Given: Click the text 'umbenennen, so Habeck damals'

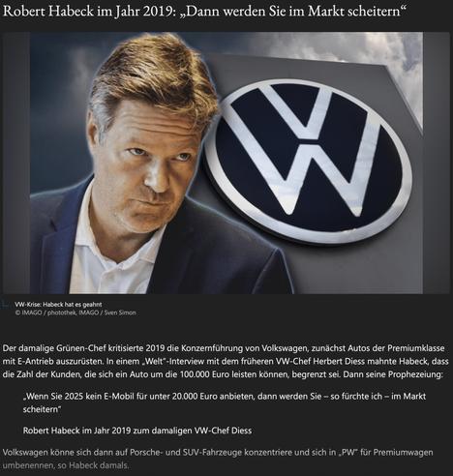Looking at the screenshot, I should [x=66, y=465].
